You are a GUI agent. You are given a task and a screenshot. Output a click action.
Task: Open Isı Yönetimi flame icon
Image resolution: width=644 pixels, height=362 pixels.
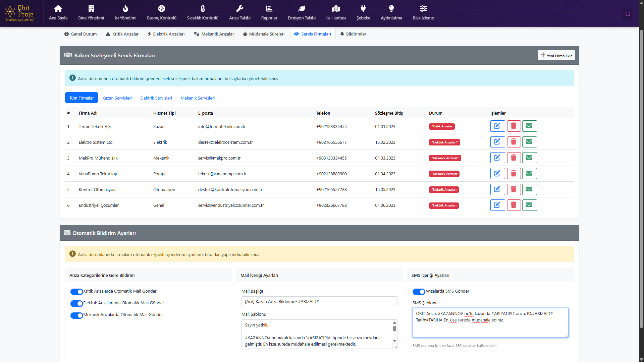point(125,9)
